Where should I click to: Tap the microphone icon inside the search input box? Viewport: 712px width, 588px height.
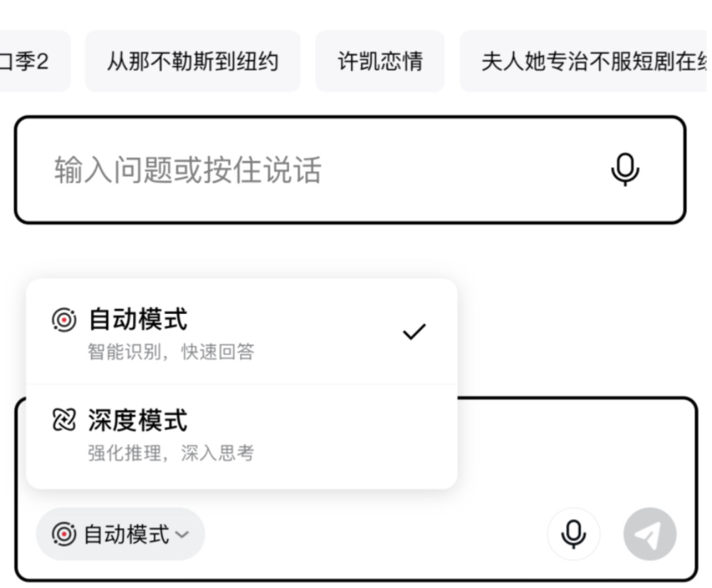click(624, 169)
